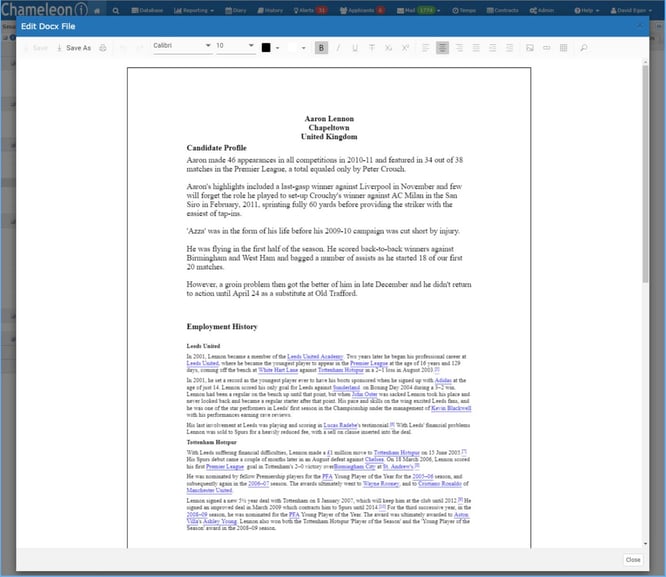Screen dimensions: 666x577
Task: Align text right
Action: coord(459,48)
